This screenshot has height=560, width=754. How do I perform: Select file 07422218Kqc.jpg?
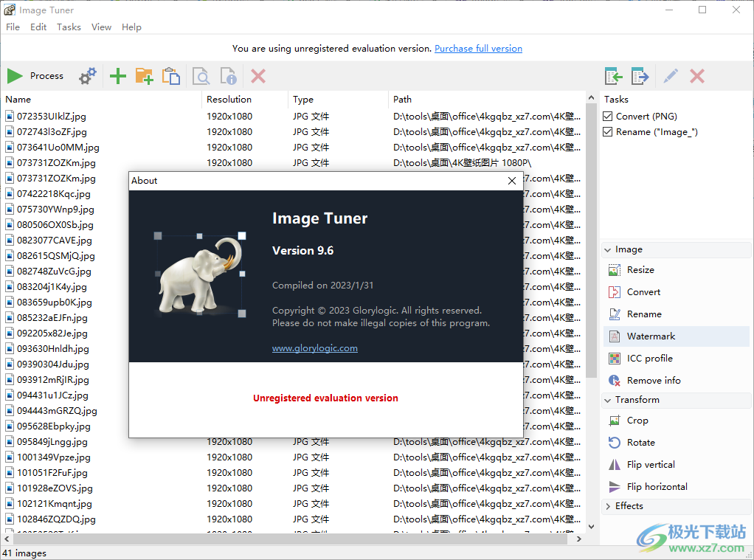(x=54, y=194)
